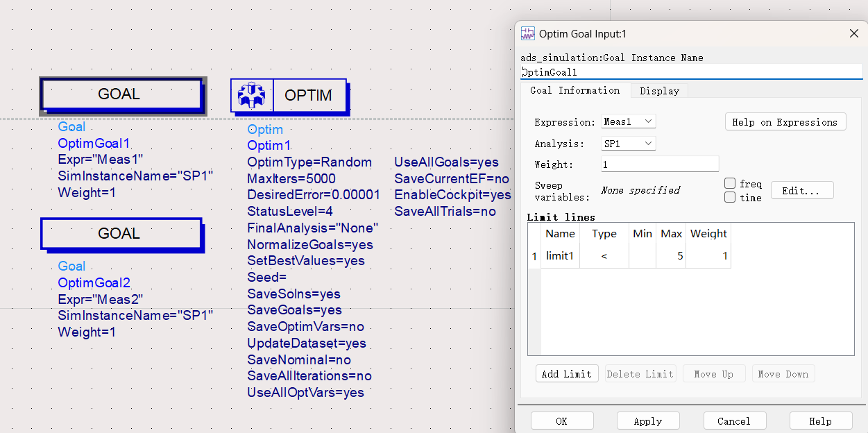Screen dimensions: 868x433
Task: Click the UseAllGoals=yes parameter
Action: coord(447,162)
